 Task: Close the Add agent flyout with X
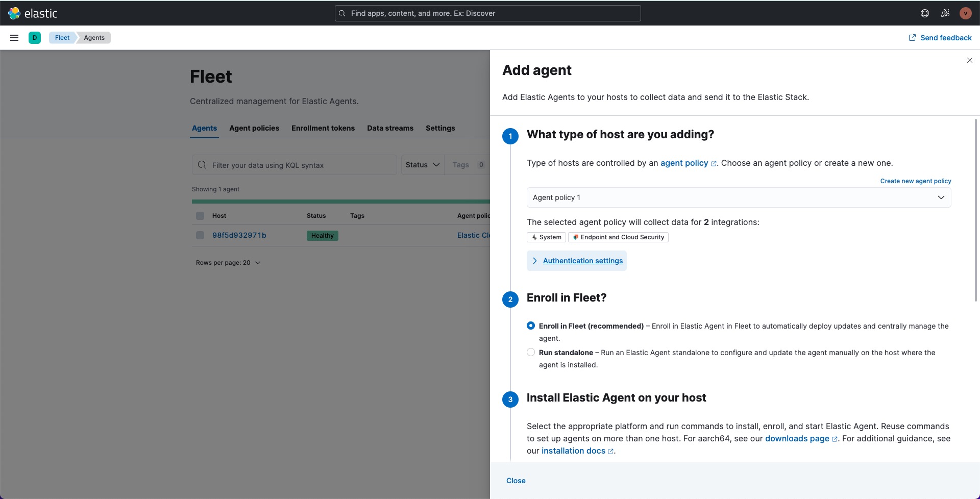[x=969, y=60]
